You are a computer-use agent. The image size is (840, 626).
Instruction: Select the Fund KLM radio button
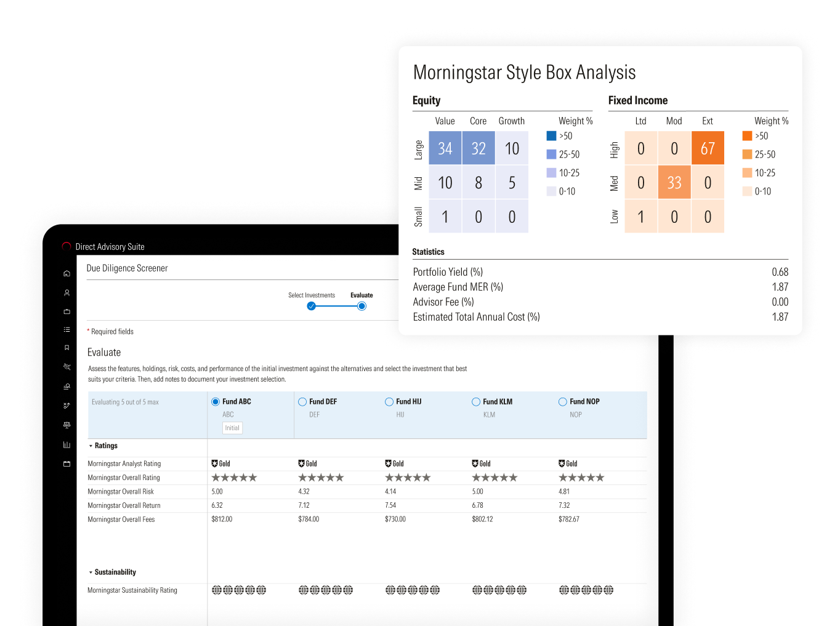(476, 402)
